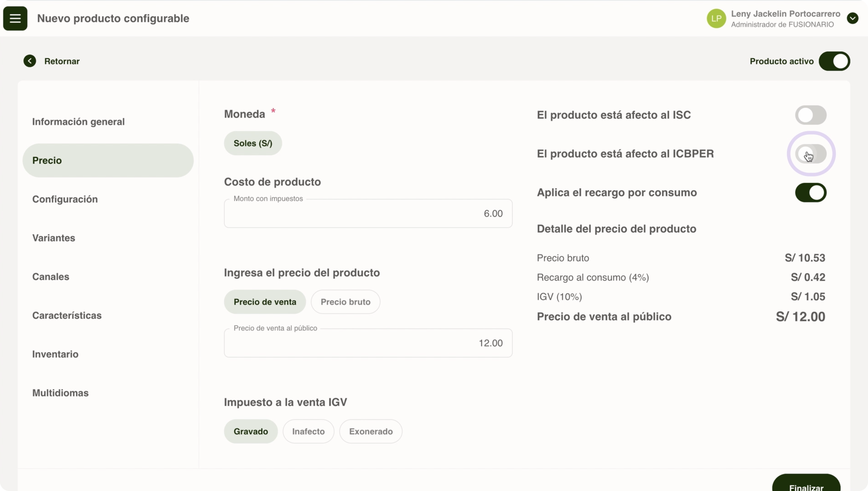Open the Información general section
The image size is (868, 491).
[78, 122]
